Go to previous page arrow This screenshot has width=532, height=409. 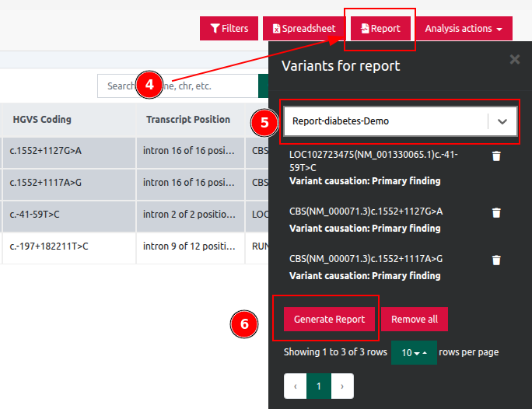click(296, 386)
